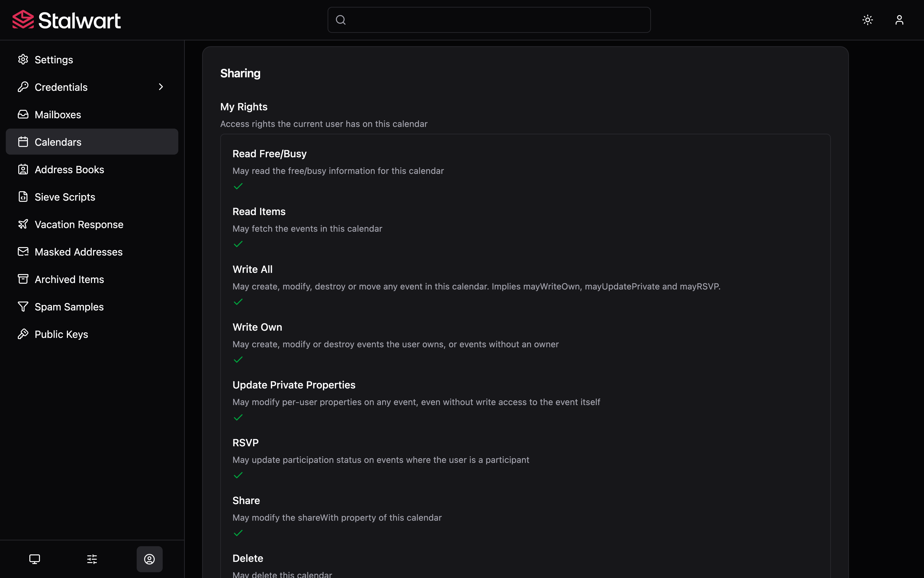Click the RSVP title
The image size is (924, 578).
245,443
